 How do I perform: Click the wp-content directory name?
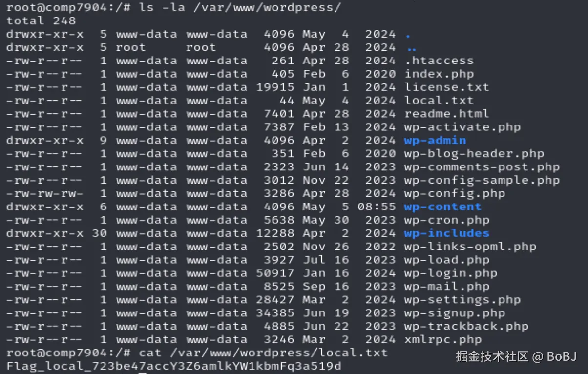click(442, 207)
